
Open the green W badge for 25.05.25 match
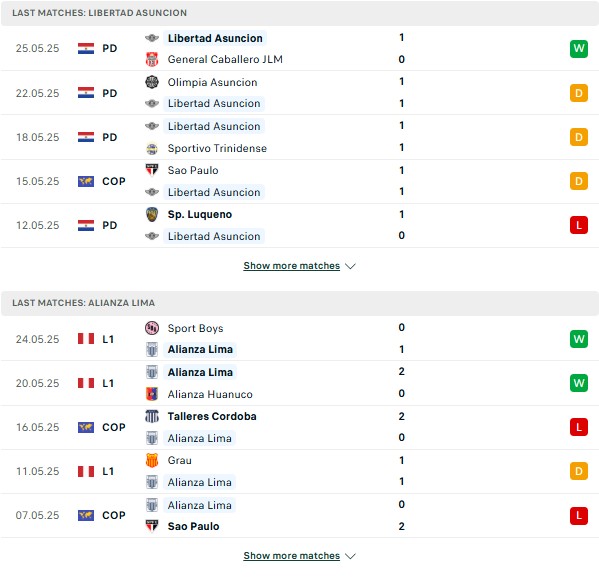point(578,49)
